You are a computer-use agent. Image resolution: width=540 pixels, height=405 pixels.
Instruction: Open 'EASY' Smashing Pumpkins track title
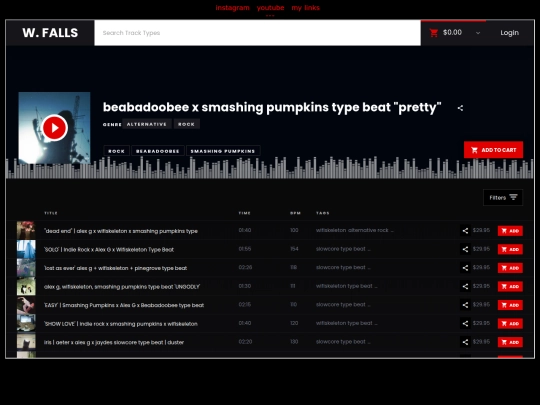click(124, 305)
